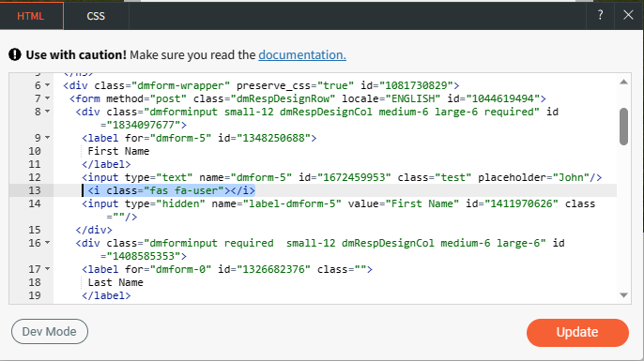Click the 'First Name' text on line 10
644x361 pixels.
pos(118,151)
